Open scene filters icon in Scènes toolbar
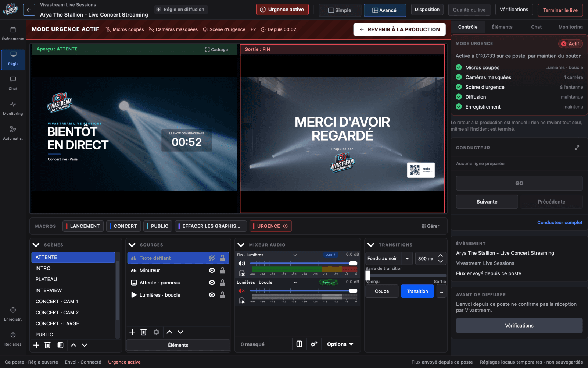Image resolution: width=588 pixels, height=368 pixels. click(61, 345)
